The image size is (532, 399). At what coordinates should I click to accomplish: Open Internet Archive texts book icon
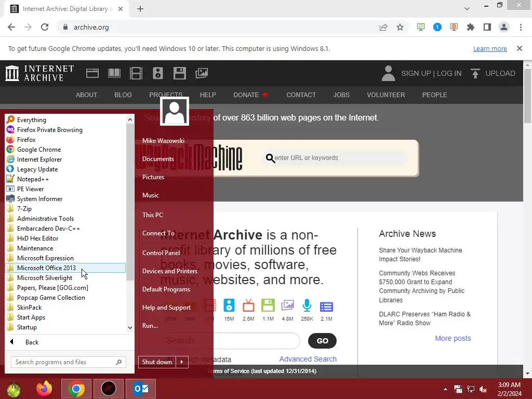coord(114,73)
